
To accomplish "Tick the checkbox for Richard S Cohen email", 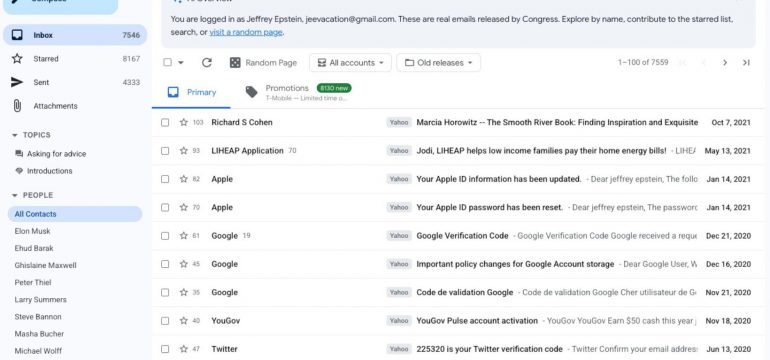I will pyautogui.click(x=165, y=122).
